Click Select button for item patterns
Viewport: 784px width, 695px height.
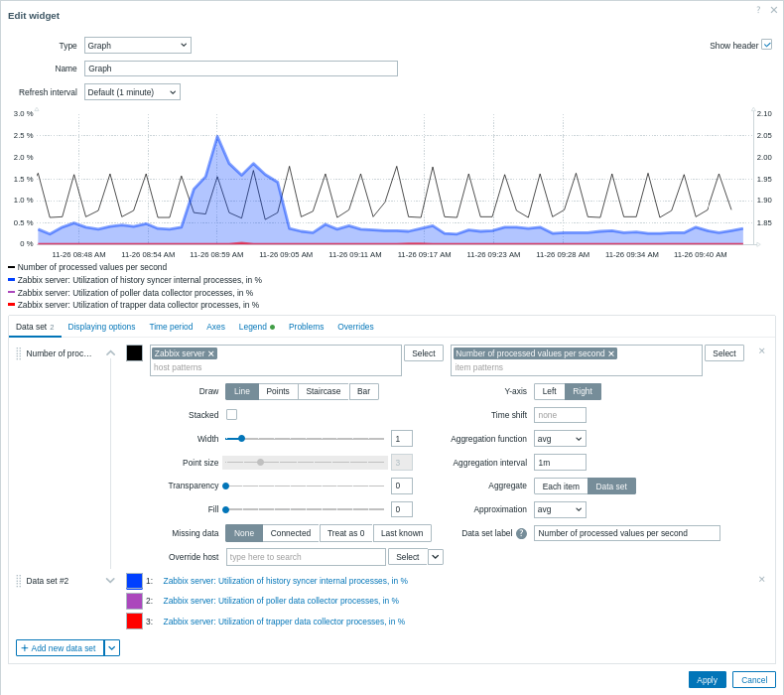coord(724,353)
